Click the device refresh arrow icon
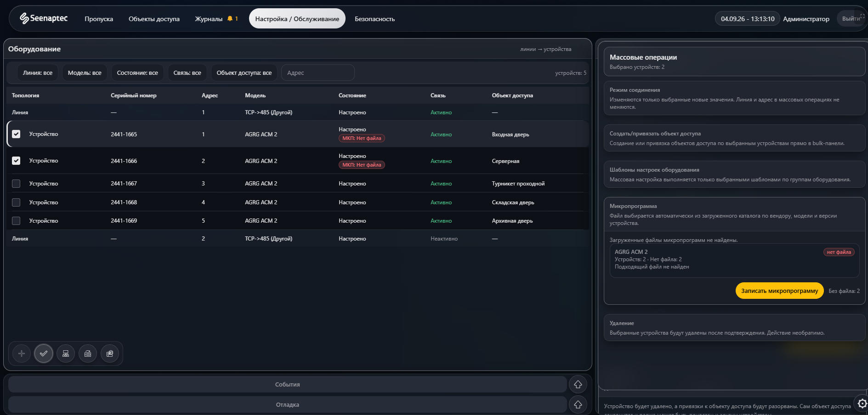The image size is (868, 415). coord(88,353)
